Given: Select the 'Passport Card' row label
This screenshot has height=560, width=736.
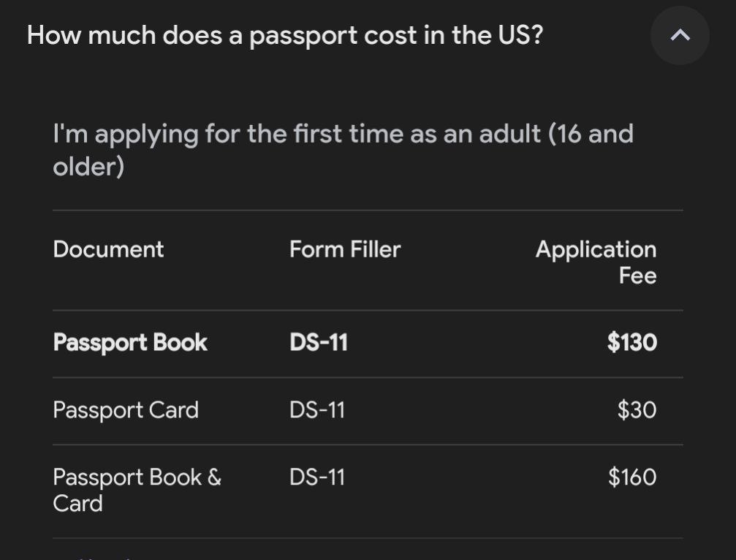Looking at the screenshot, I should 126,409.
